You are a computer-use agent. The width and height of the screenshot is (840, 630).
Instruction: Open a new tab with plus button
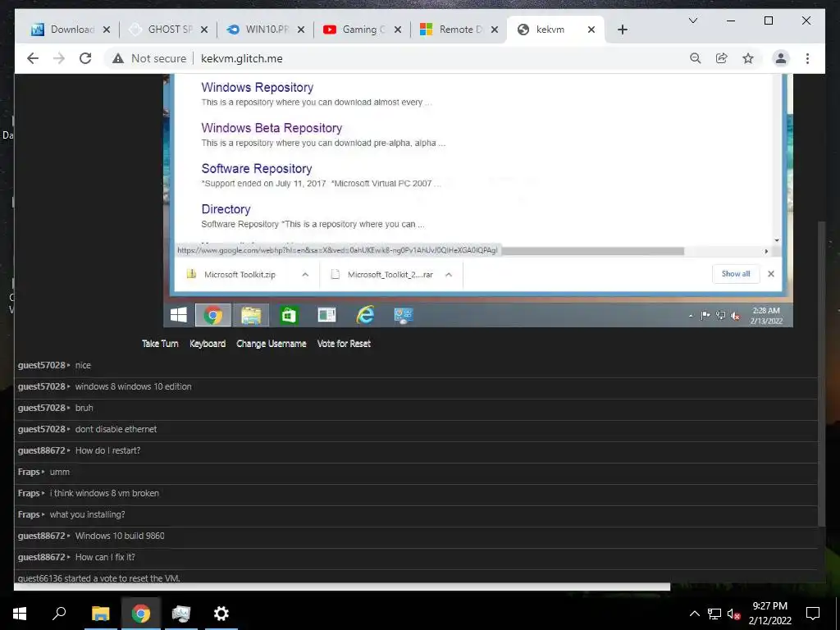(622, 30)
